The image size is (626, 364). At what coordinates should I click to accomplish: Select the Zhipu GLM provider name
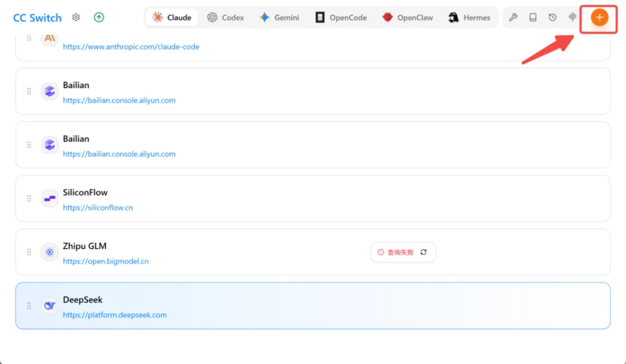click(85, 246)
